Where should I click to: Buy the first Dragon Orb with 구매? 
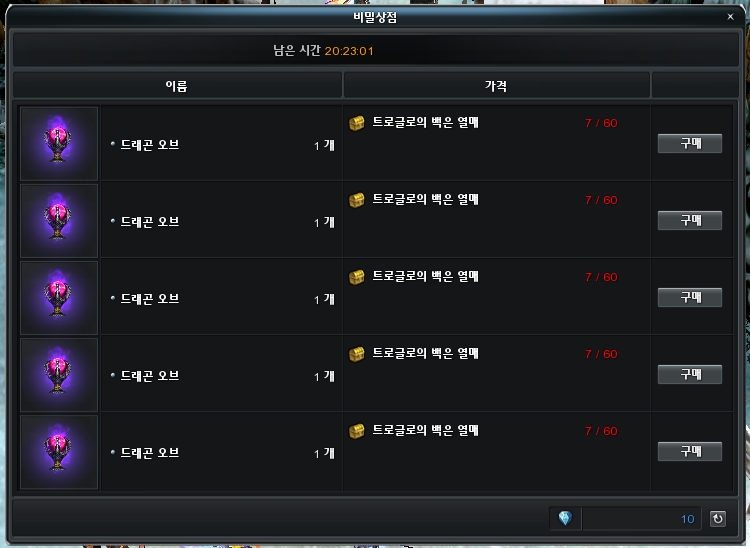[x=690, y=143]
